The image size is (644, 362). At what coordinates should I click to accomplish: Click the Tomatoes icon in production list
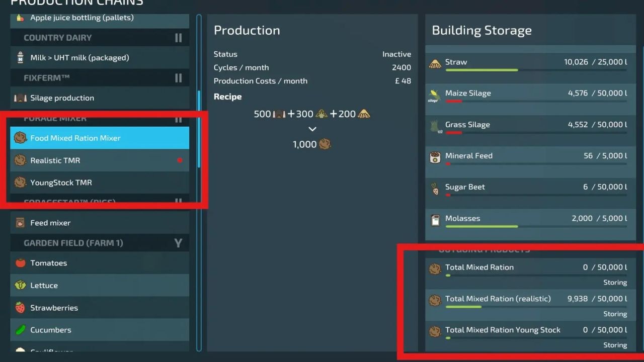[x=20, y=263]
